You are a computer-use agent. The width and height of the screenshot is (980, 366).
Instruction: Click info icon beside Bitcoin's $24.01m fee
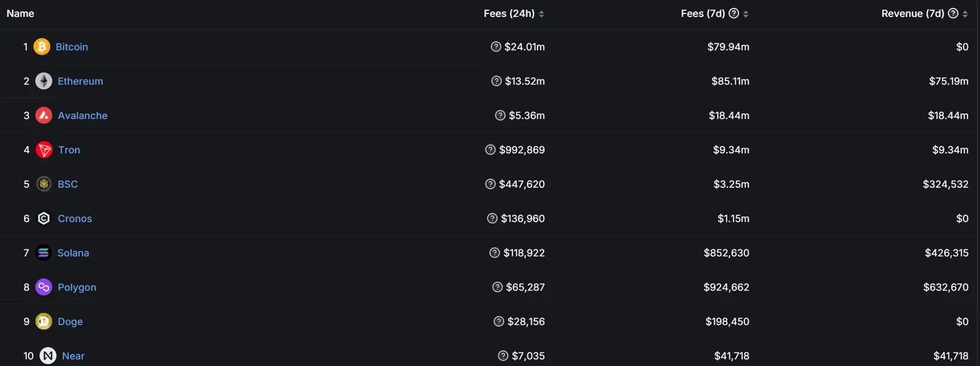(x=496, y=47)
